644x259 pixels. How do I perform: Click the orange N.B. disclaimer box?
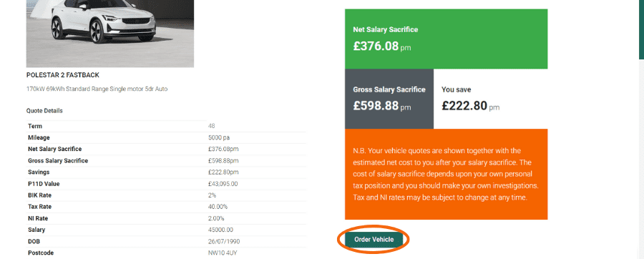446,174
